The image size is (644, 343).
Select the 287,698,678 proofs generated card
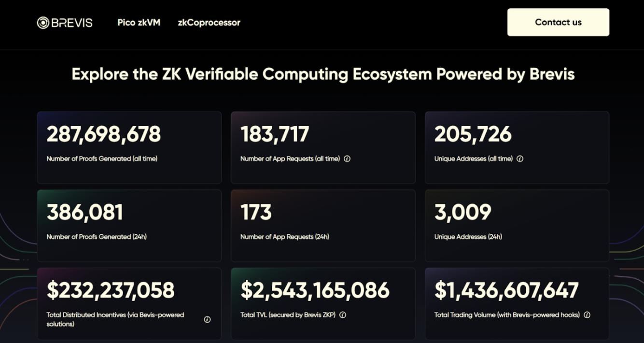click(129, 147)
